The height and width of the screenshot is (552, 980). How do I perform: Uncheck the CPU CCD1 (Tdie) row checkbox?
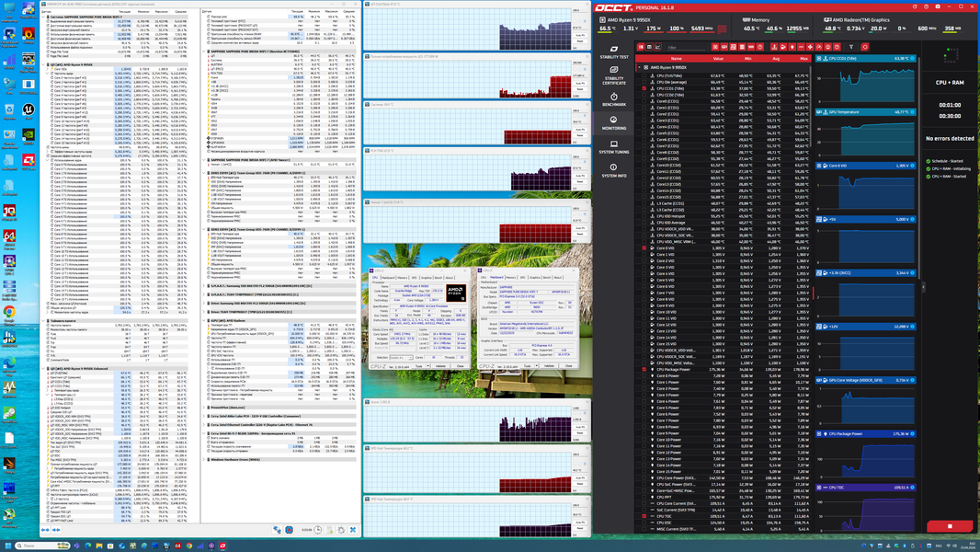click(x=644, y=88)
